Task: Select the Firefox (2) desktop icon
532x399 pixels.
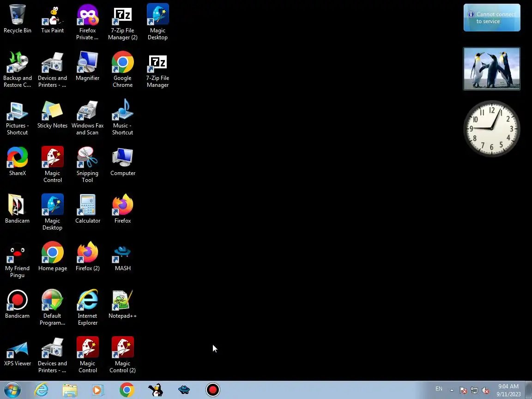Action: click(x=88, y=256)
